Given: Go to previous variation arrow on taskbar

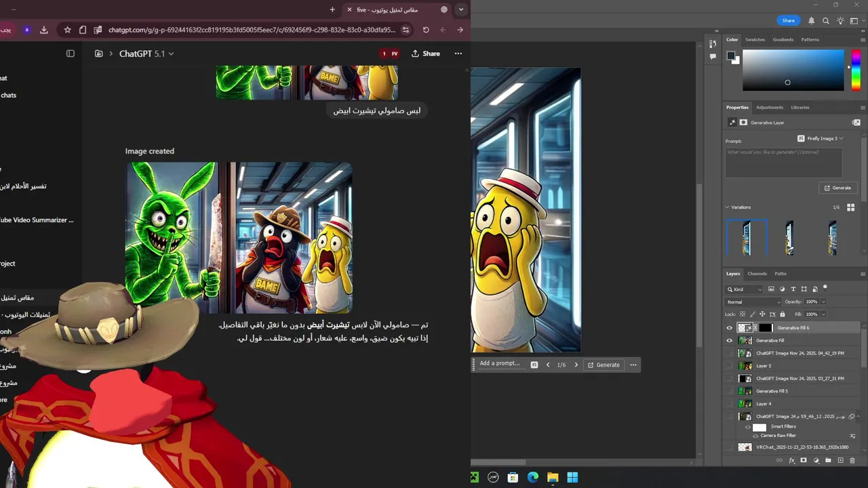Looking at the screenshot, I should click(x=548, y=365).
